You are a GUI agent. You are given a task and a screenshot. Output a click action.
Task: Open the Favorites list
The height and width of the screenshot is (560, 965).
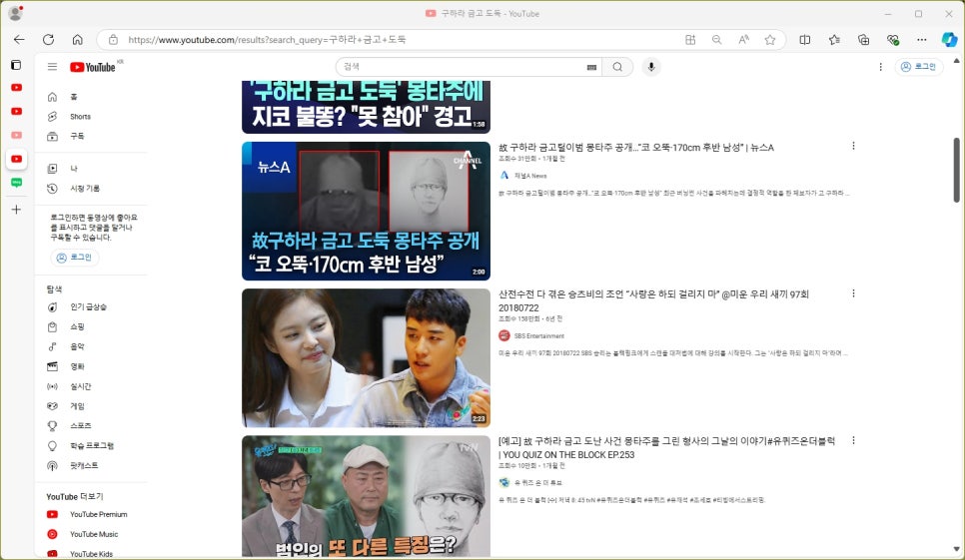[x=834, y=39]
